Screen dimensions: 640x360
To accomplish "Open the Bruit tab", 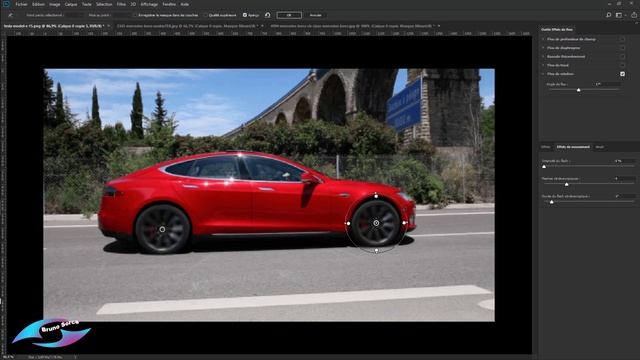I will pos(600,147).
